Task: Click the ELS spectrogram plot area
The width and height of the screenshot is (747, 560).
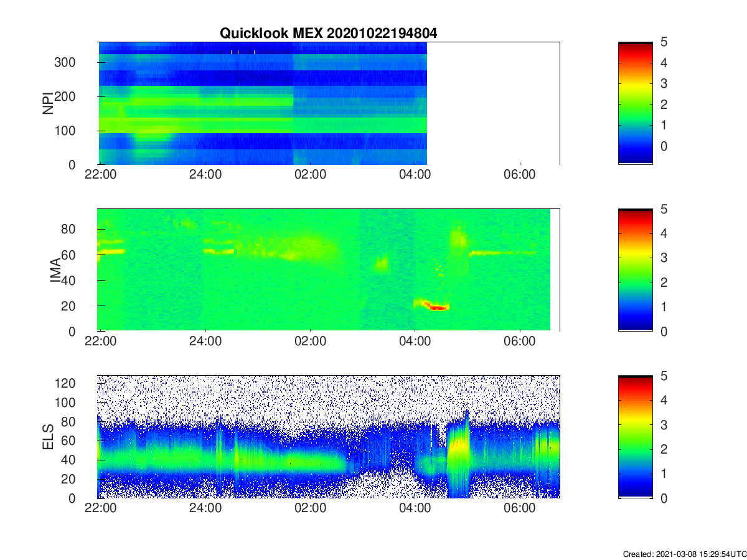Action: (329, 437)
